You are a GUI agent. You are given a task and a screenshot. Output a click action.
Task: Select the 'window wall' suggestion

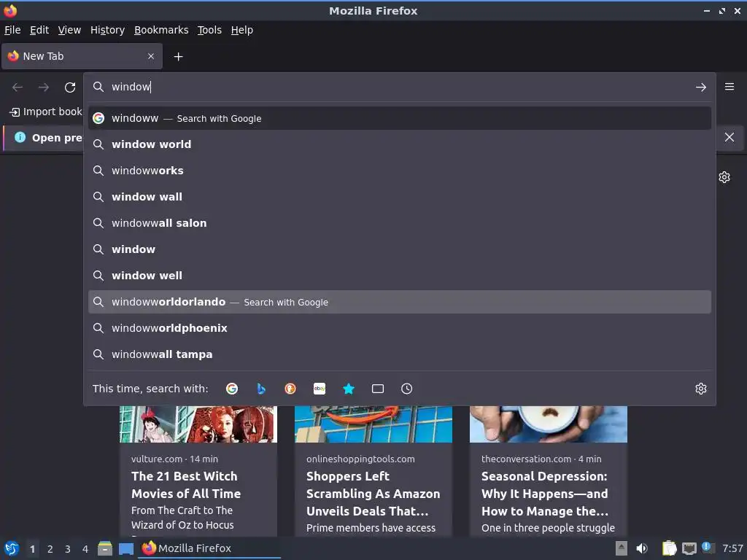[400, 197]
